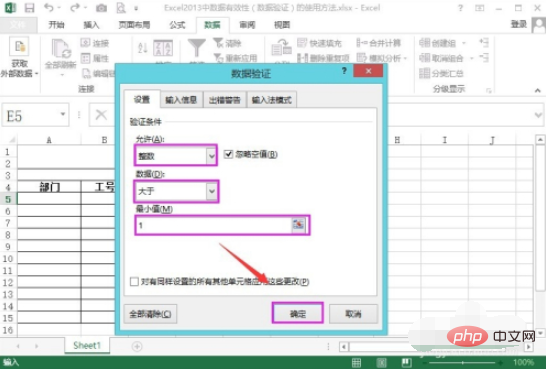Click the Save icon in quick access toolbar
Screen dimensions: 546x369
pos(30,8)
